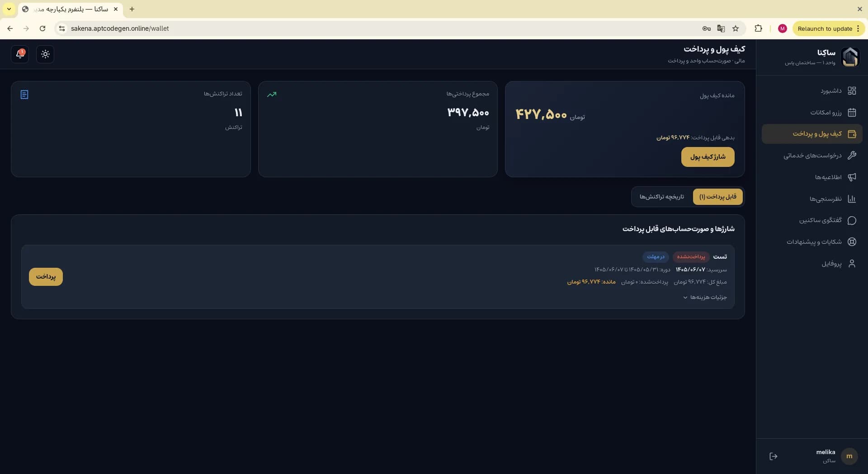Open the tab search dropdown arrow
The height and width of the screenshot is (474, 868).
pos(9,9)
